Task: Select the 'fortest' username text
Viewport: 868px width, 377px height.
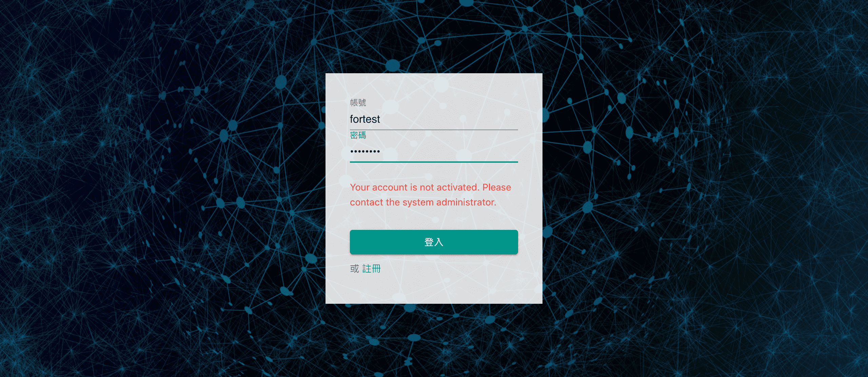Action: tap(365, 119)
